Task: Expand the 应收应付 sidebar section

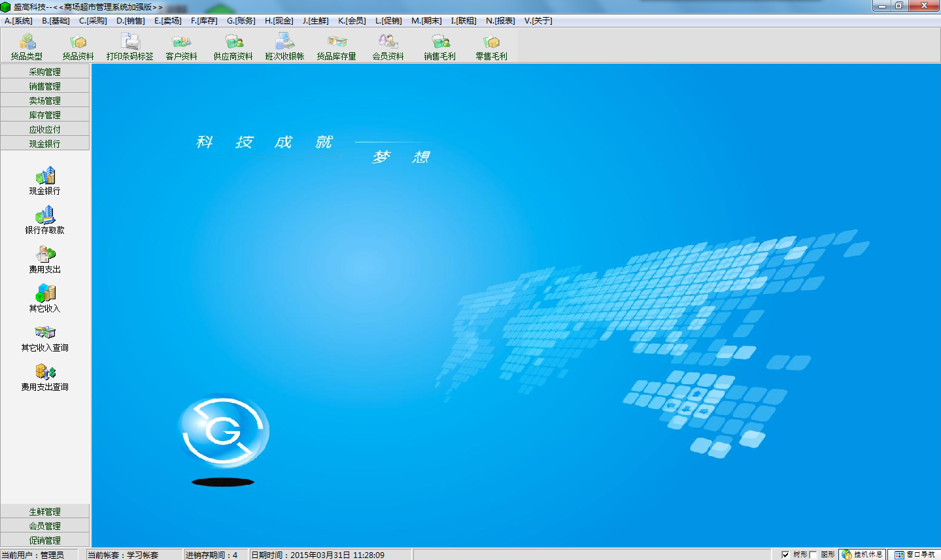Action: click(x=44, y=129)
